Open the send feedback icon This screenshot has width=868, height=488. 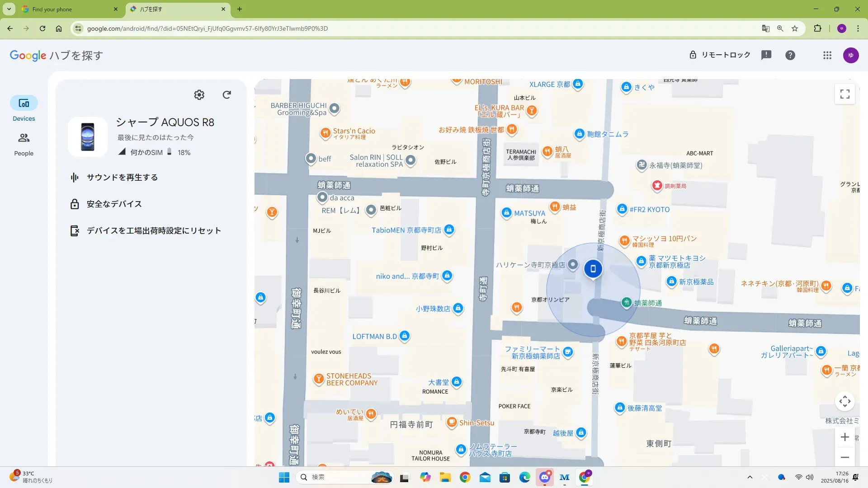point(766,55)
